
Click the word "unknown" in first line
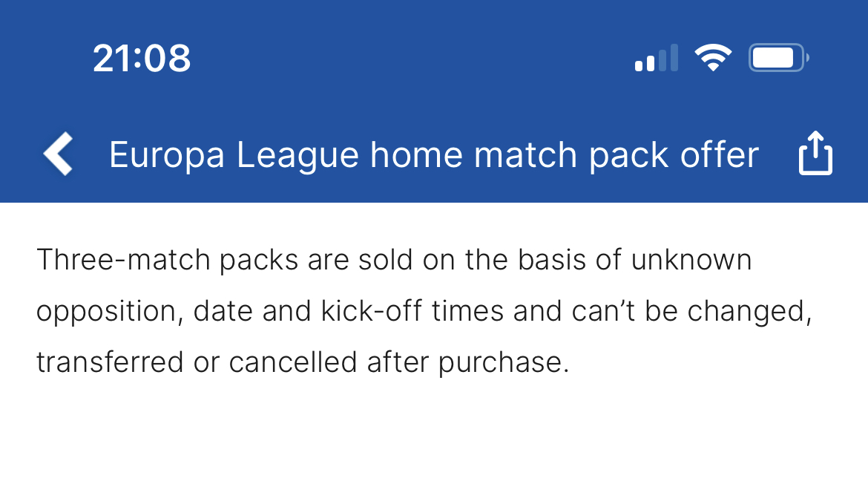coord(691,260)
